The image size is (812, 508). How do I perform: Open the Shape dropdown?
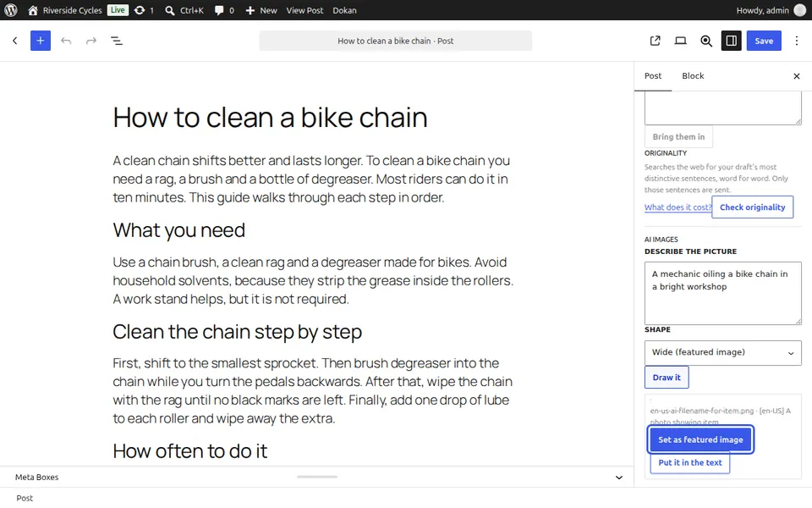(x=723, y=352)
